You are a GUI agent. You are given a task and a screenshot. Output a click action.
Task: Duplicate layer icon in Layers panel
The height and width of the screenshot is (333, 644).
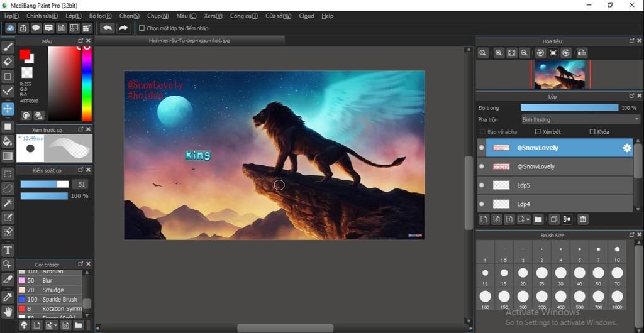(554, 219)
